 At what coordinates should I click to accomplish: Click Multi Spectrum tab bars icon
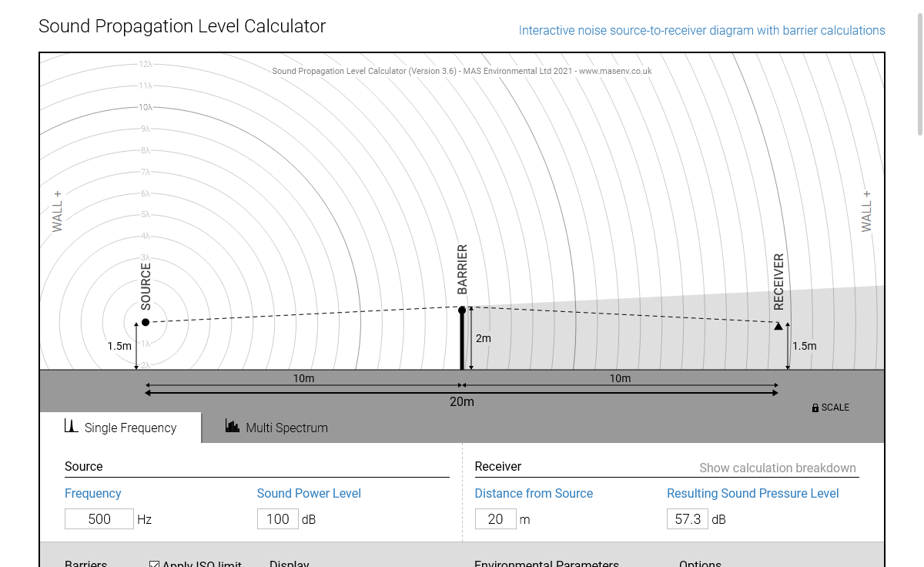[x=233, y=426]
